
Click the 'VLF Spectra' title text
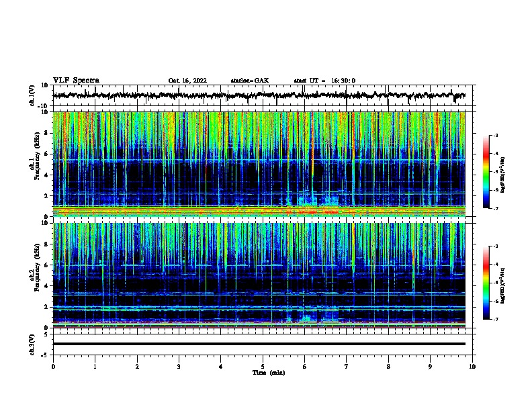pyautogui.click(x=76, y=81)
